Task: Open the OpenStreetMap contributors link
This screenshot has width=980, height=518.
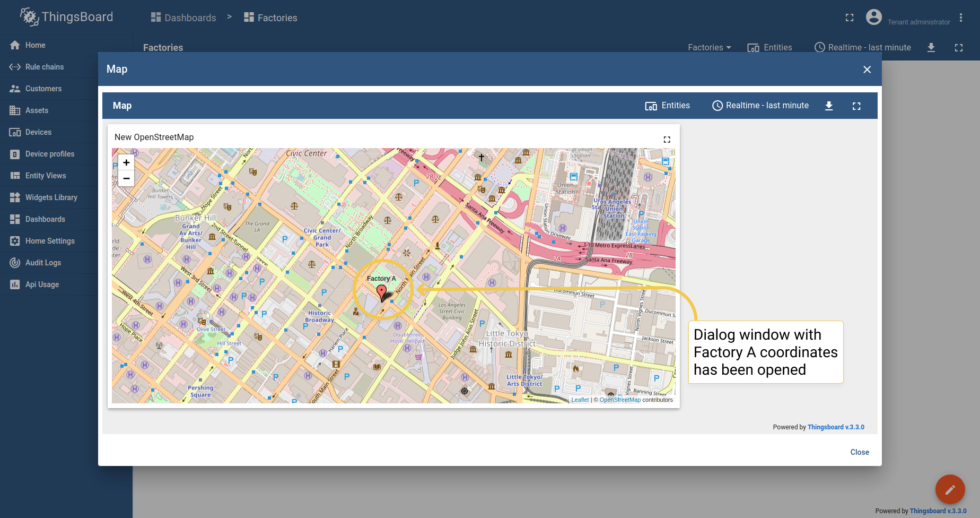Action: (620, 400)
